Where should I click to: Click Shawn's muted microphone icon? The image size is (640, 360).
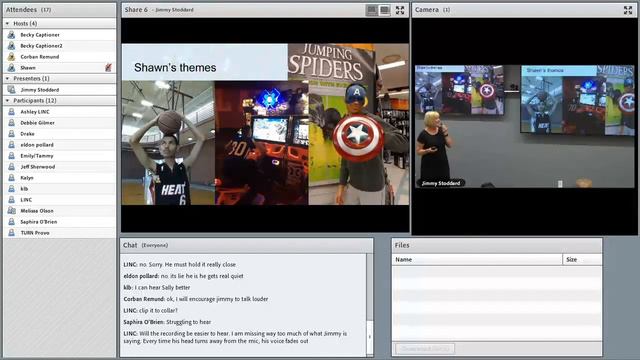coord(108,67)
